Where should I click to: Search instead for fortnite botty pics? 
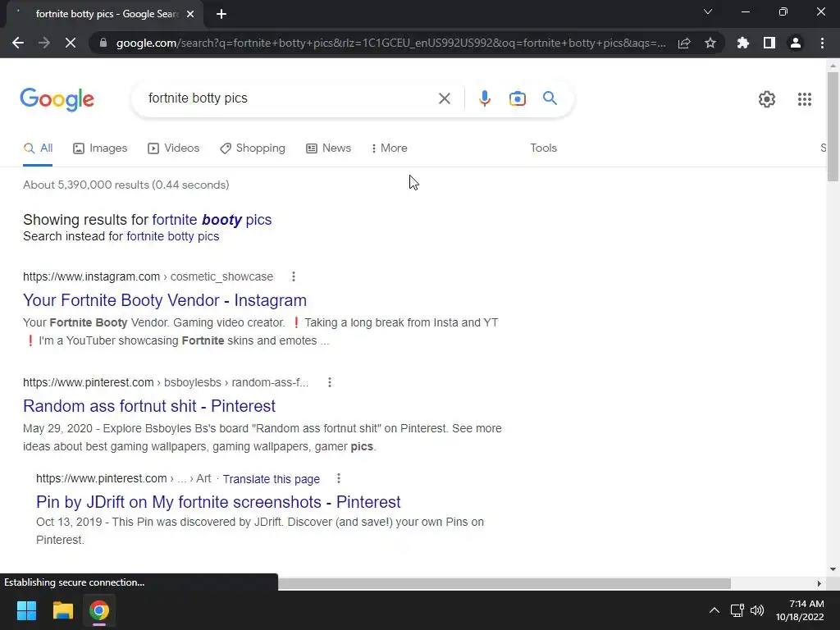pyautogui.click(x=172, y=236)
